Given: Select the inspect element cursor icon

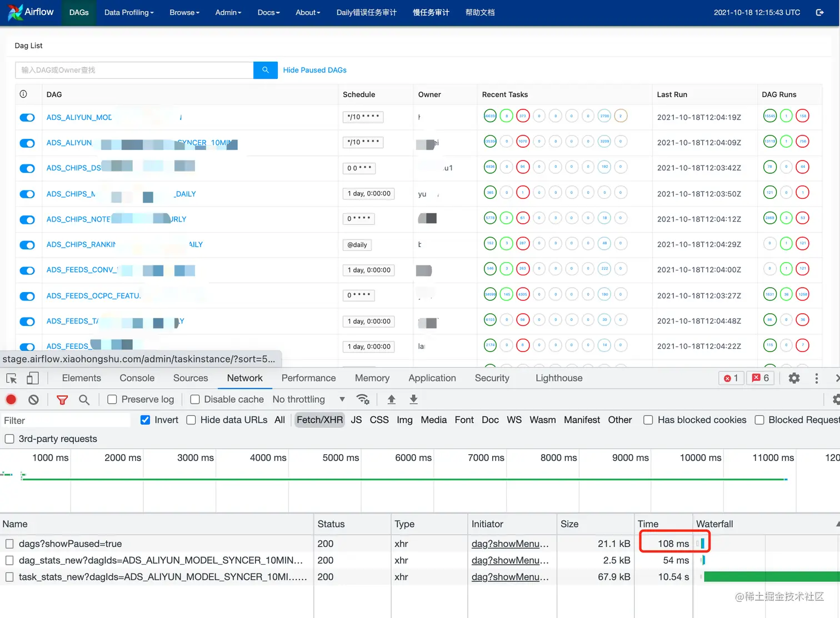Looking at the screenshot, I should [11, 378].
